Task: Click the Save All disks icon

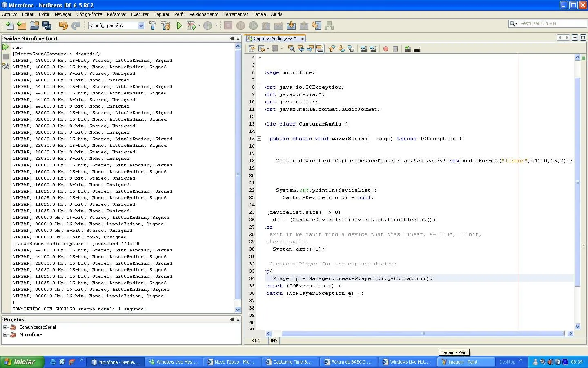Action: click(47, 26)
